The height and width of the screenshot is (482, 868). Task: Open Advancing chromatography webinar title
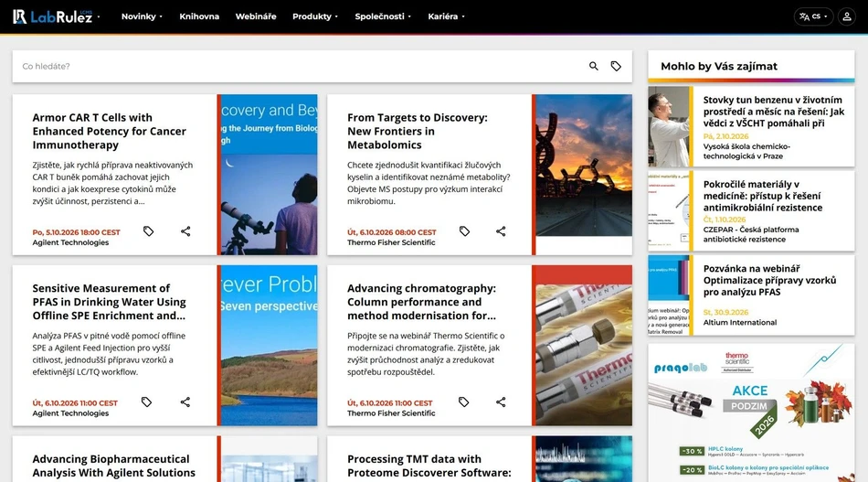422,302
